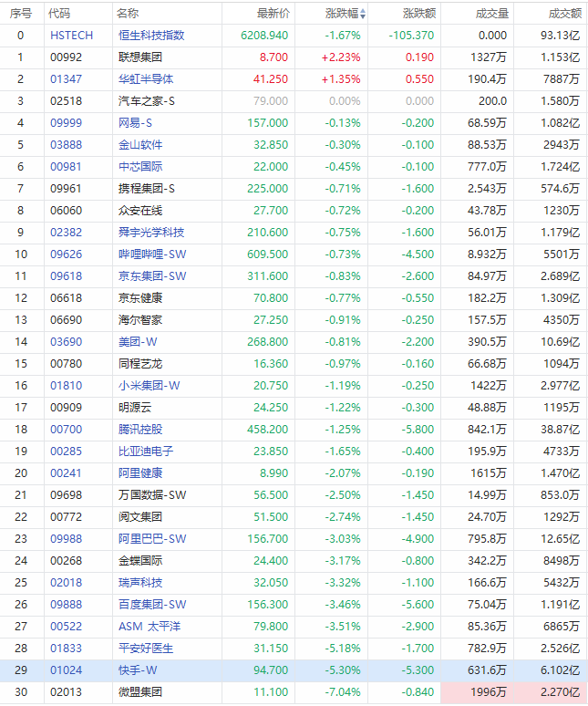The height and width of the screenshot is (706, 588).
Task: Sort by 涨跌额 column header
Action: pos(419,14)
